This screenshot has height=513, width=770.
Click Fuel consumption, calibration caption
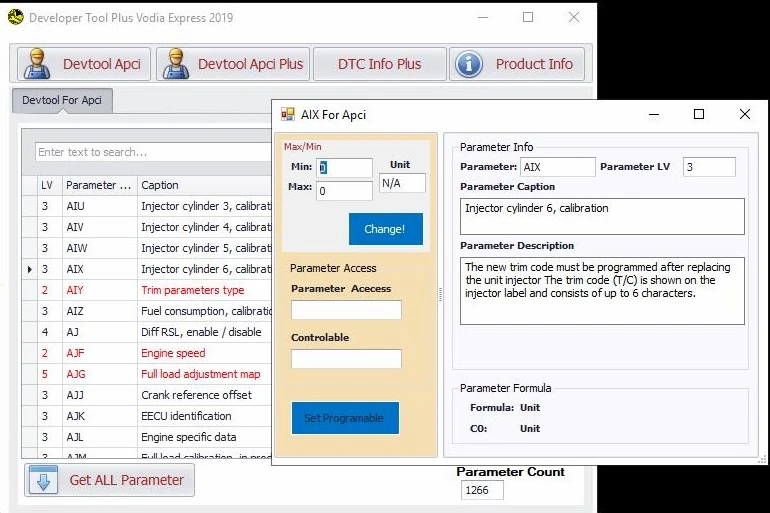[x=206, y=311]
